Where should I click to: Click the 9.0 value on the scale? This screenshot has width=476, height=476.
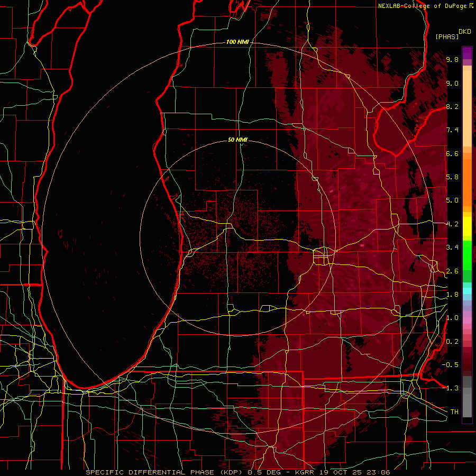click(452, 83)
